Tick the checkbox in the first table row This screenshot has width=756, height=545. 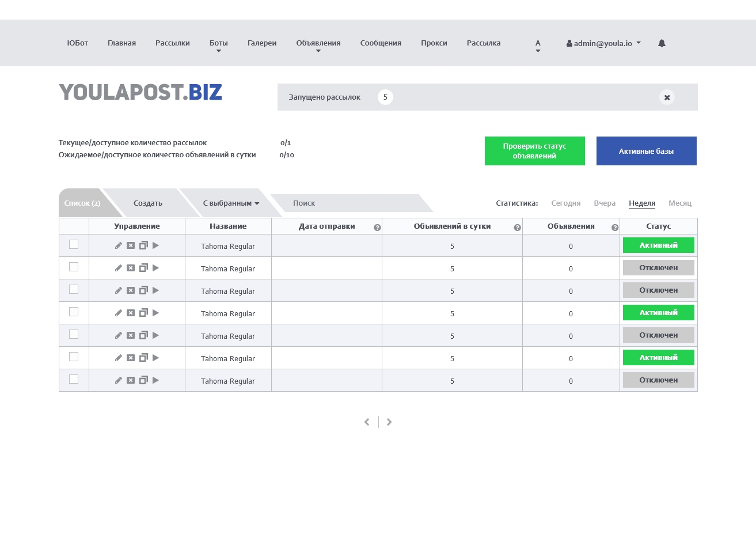coord(74,244)
